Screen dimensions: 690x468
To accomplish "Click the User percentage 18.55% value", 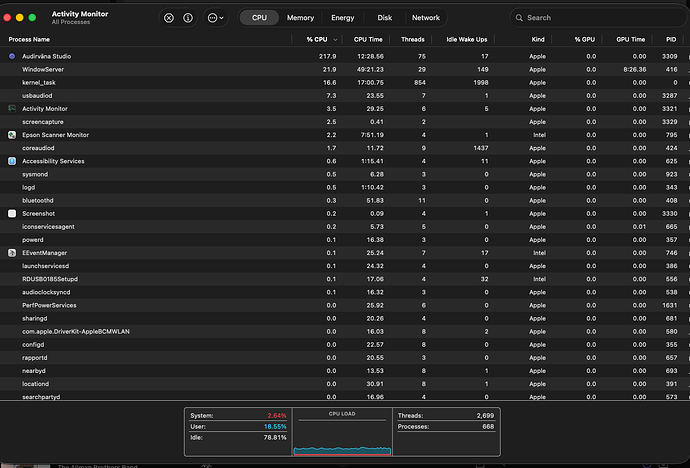I will click(x=275, y=426).
